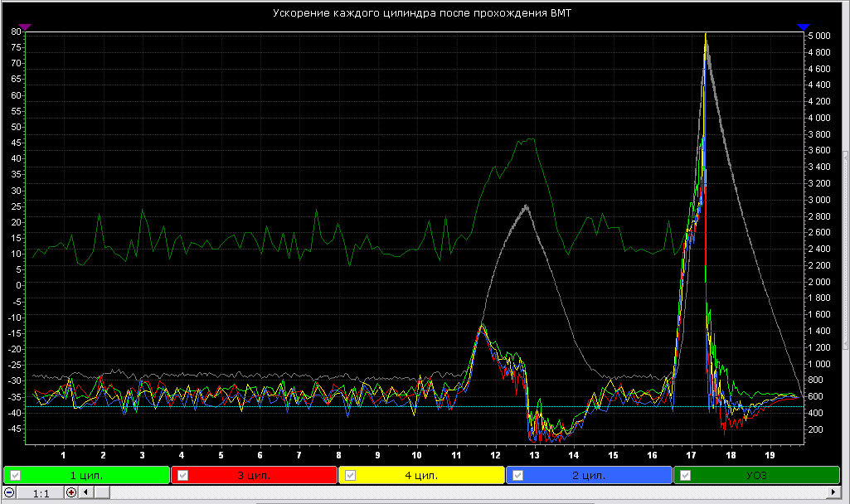Click the horizontal scrollbar right arrow
The image size is (850, 504).
pos(833,492)
